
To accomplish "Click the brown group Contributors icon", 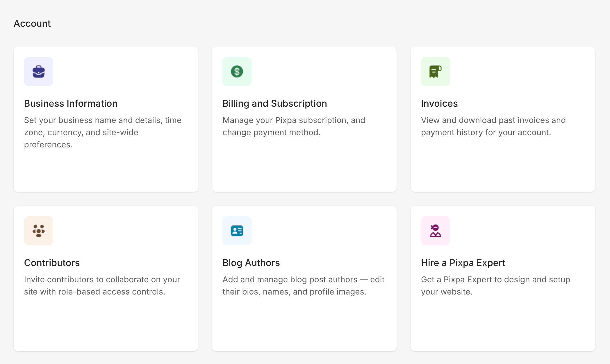I will pyautogui.click(x=39, y=231).
